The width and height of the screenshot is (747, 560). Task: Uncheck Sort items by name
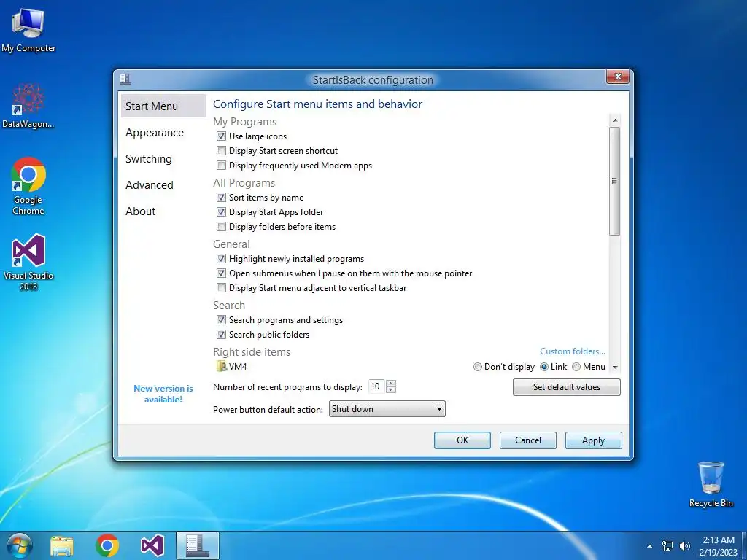click(221, 197)
